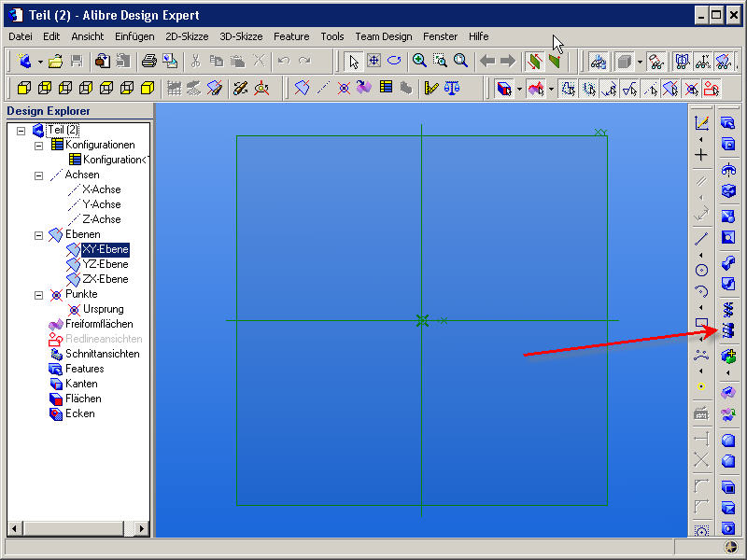
Task: Activate the Select arrow tool
Action: click(x=354, y=61)
